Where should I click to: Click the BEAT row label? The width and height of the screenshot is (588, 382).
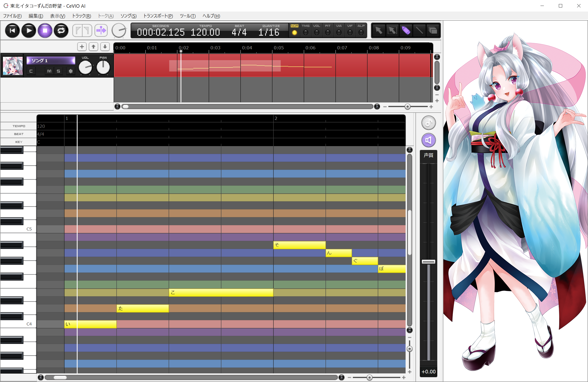tap(19, 134)
